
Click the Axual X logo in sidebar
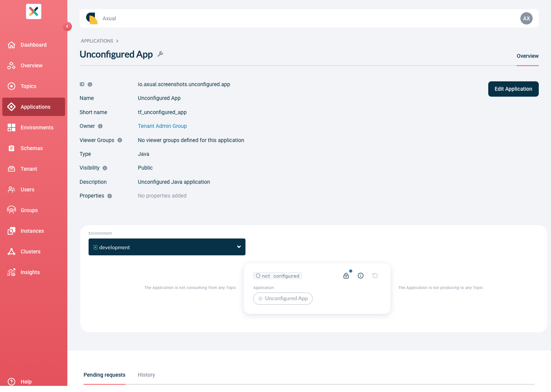[x=34, y=11]
